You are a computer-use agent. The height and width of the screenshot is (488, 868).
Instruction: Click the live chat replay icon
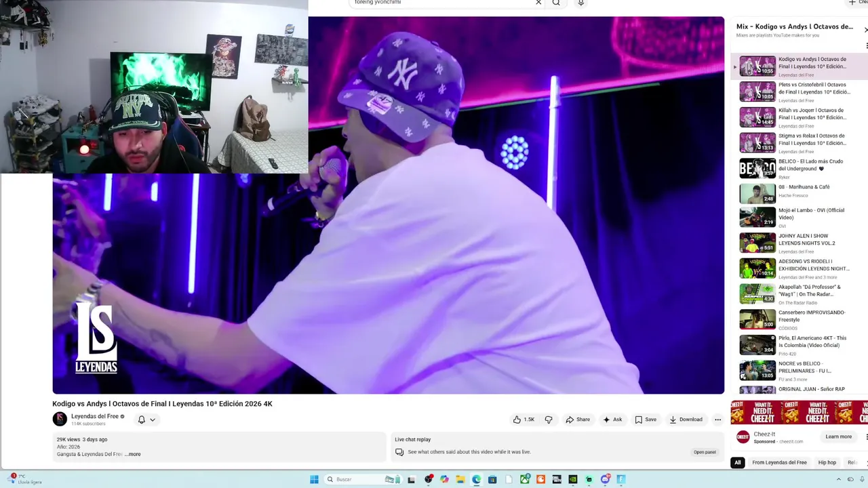tap(399, 452)
